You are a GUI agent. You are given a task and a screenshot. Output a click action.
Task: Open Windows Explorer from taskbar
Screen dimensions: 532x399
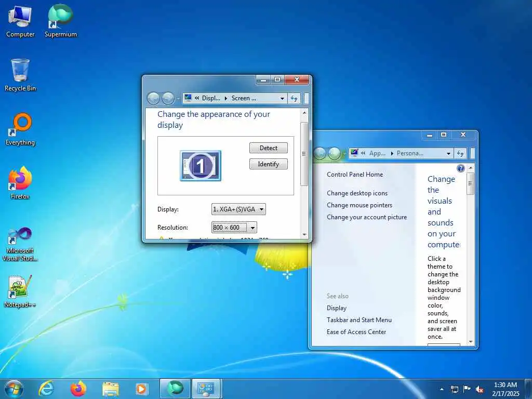point(111,389)
